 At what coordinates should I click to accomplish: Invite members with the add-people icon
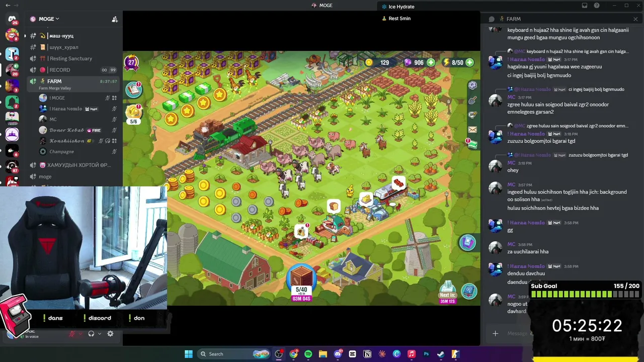point(115,19)
